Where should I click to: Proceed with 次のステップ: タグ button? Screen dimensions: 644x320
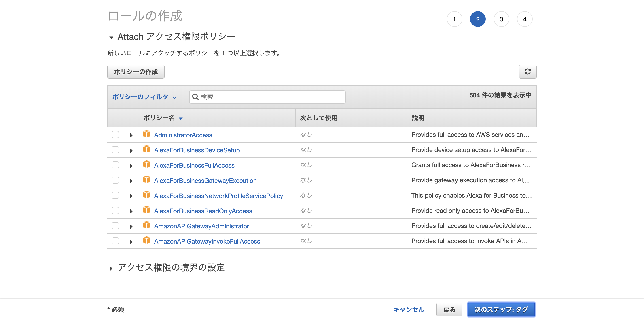point(501,309)
